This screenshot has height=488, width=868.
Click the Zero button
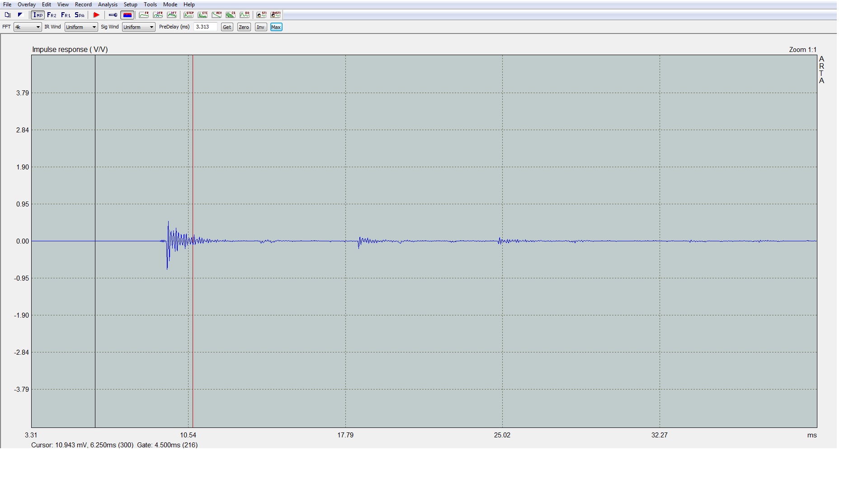click(x=244, y=27)
